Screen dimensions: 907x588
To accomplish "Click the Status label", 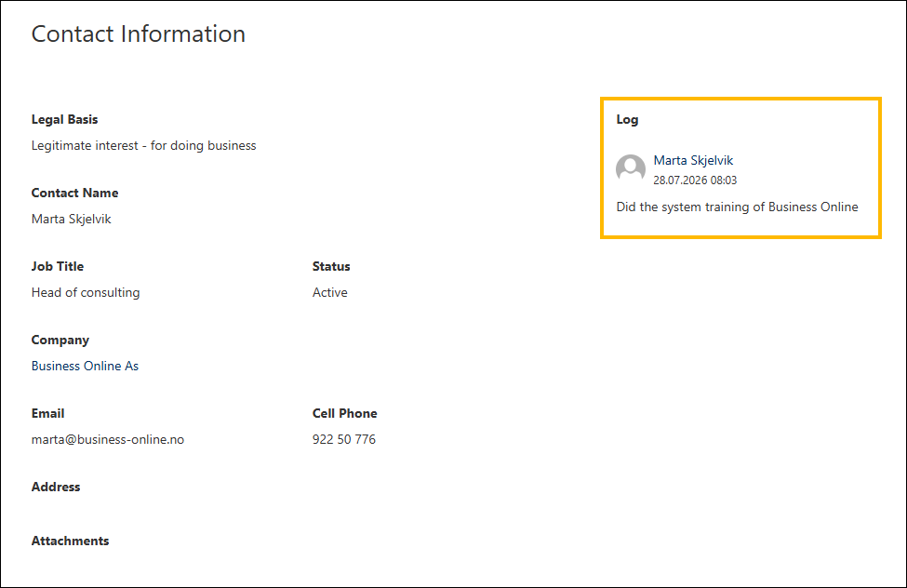I will coord(331,266).
